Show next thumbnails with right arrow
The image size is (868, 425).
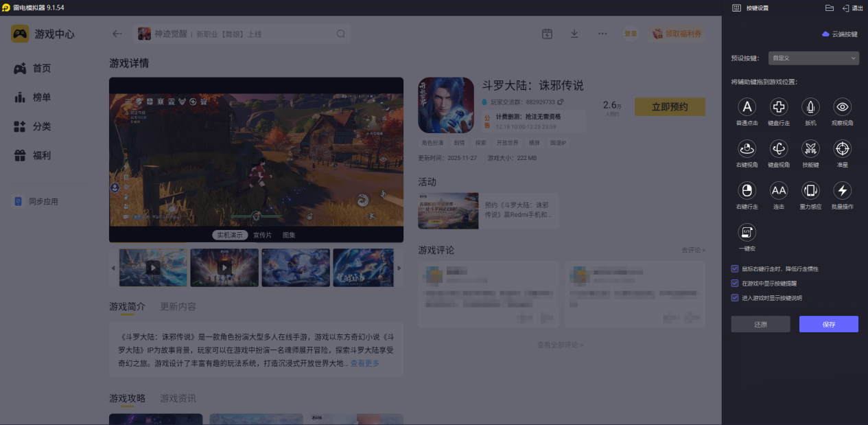[x=399, y=268]
